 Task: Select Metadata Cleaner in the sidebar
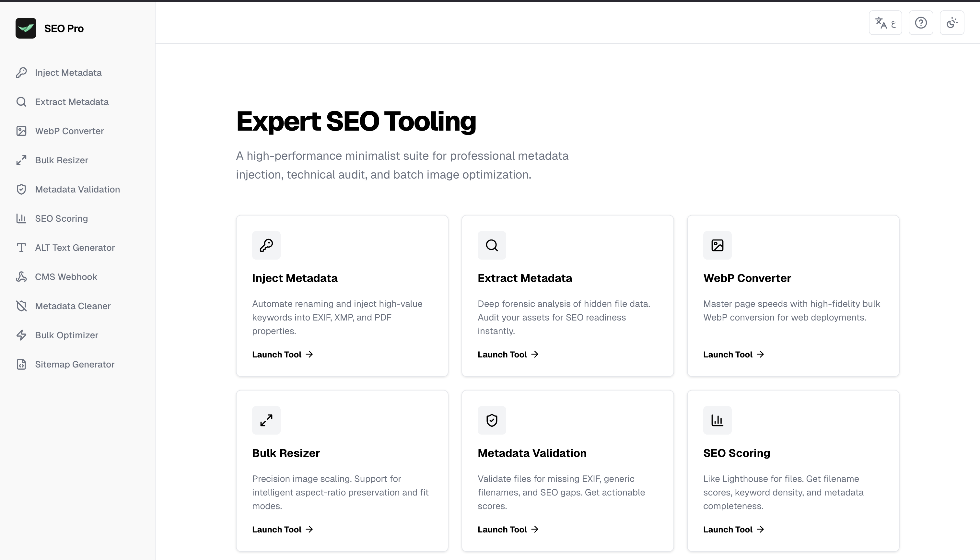[x=73, y=306]
